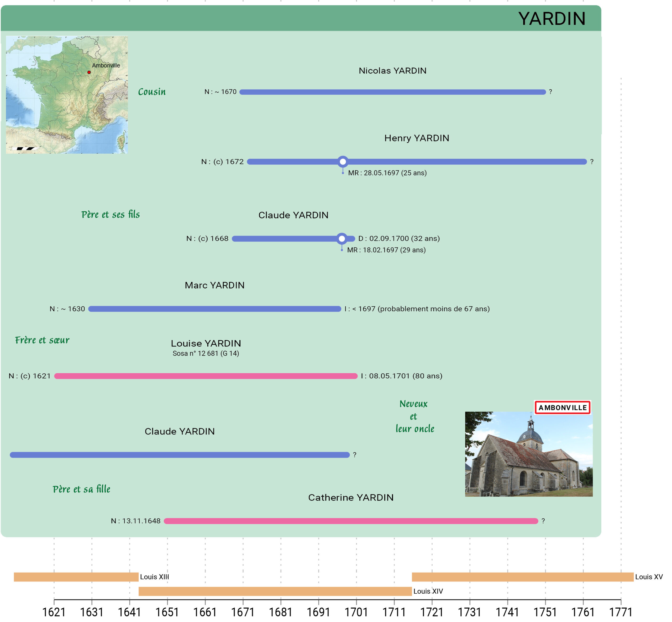This screenshot has width=672, height=622.
Task: Click the 1651 year tick on axis
Action: [x=167, y=612]
